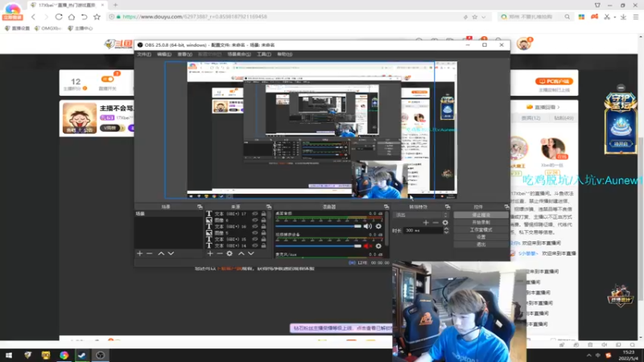Click the 退出 button in OBS controls

[x=481, y=245]
